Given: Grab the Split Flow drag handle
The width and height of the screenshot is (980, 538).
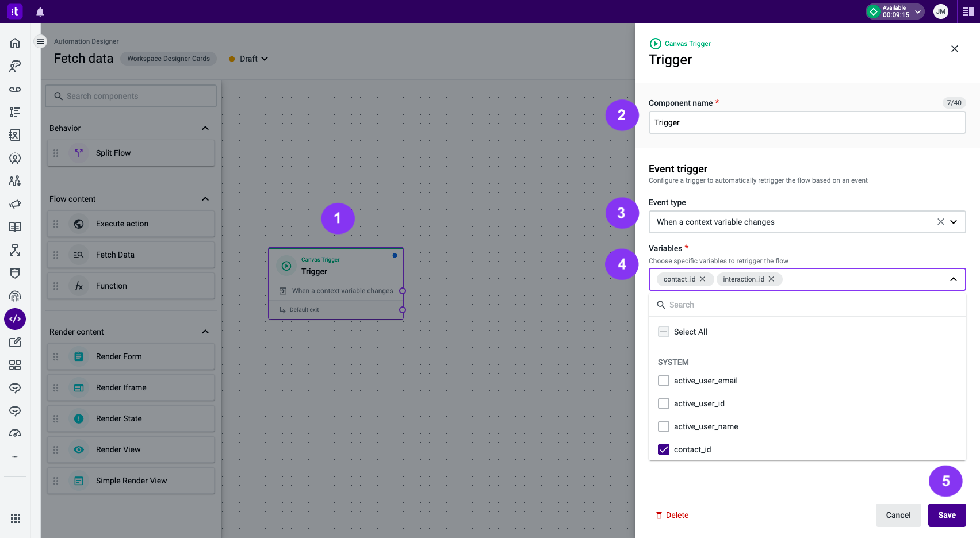Looking at the screenshot, I should (56, 153).
